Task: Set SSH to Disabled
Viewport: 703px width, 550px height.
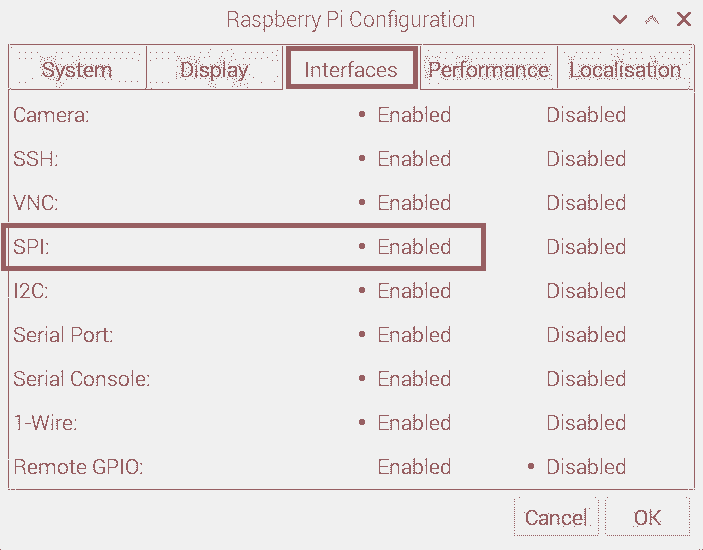Action: click(585, 159)
